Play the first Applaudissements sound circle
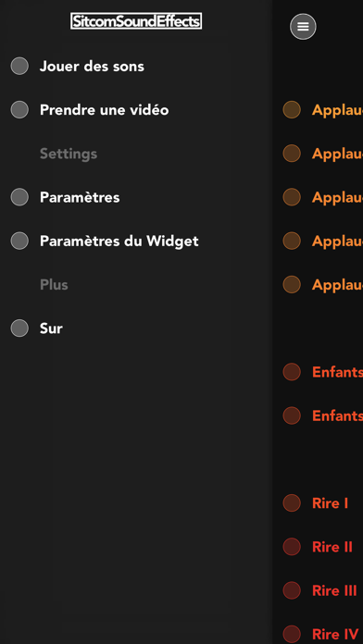The height and width of the screenshot is (644, 363). click(x=292, y=110)
